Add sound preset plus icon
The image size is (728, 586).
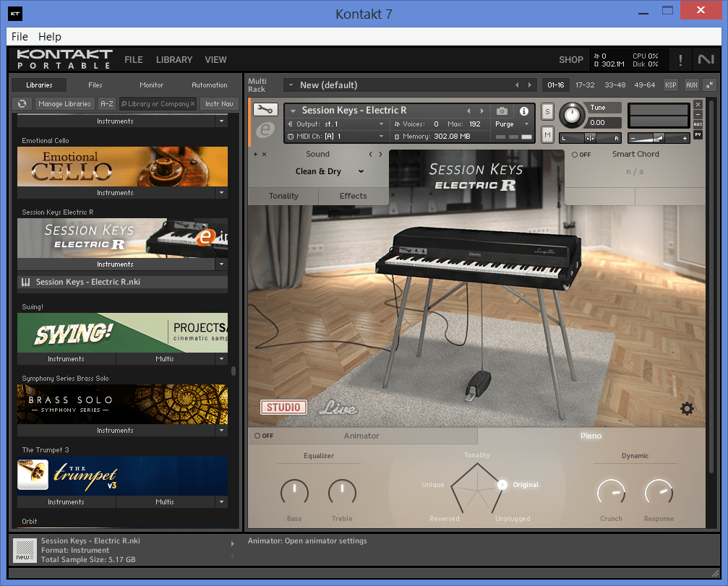tap(255, 154)
